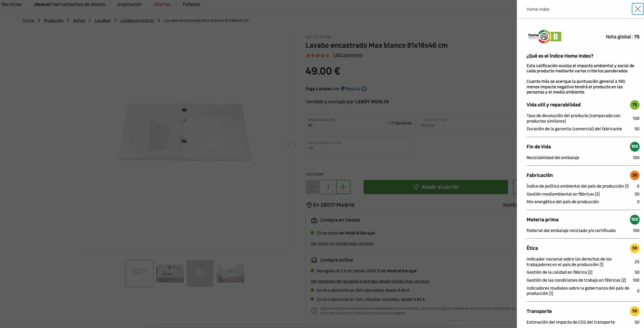Click Índice de política ambiental row
This screenshot has width=644, height=328.
point(583,186)
